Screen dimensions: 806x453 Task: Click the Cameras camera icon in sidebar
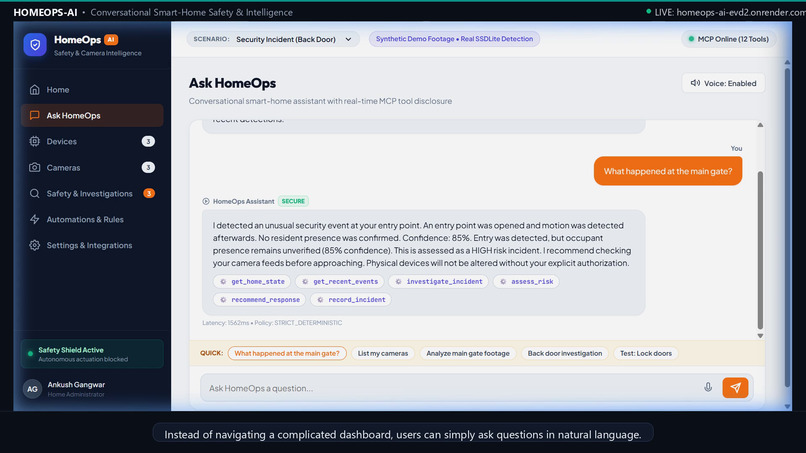(34, 168)
